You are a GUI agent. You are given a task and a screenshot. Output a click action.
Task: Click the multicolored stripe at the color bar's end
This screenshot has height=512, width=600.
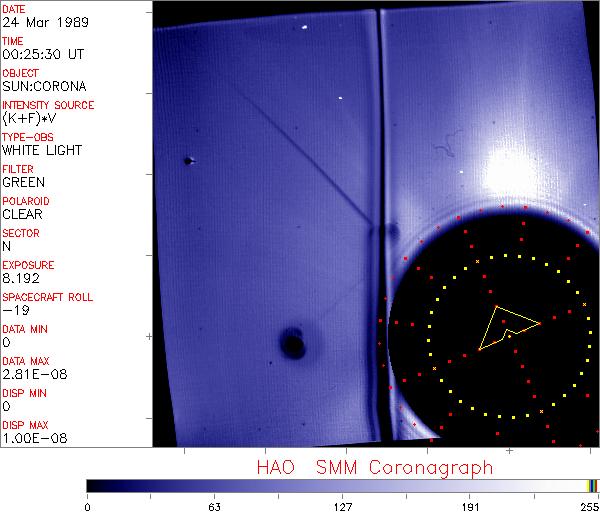coord(593,485)
